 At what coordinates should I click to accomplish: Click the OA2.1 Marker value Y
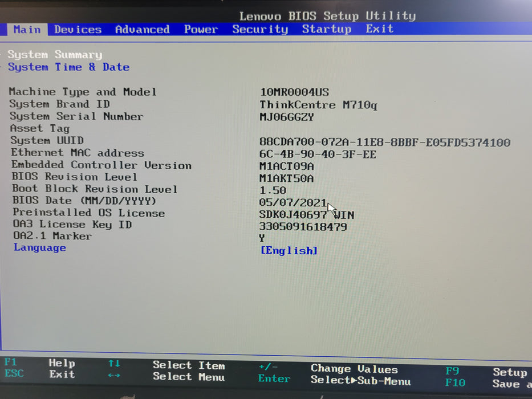(262, 238)
